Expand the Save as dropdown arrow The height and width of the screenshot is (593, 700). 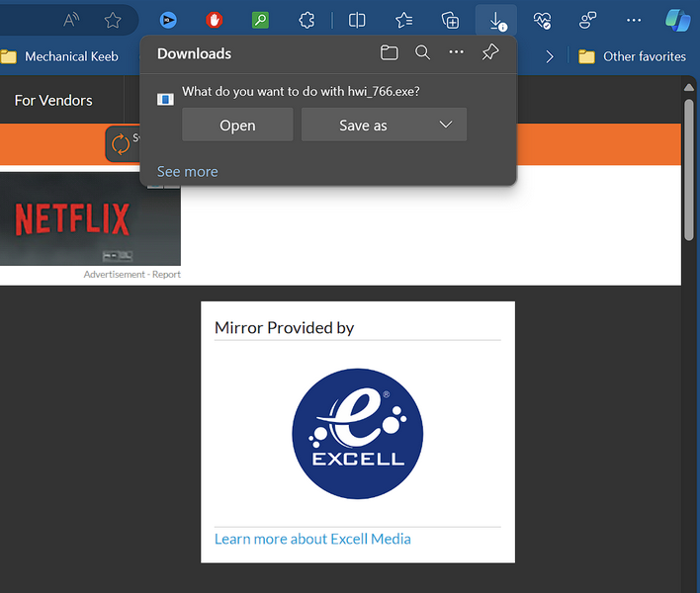445,125
